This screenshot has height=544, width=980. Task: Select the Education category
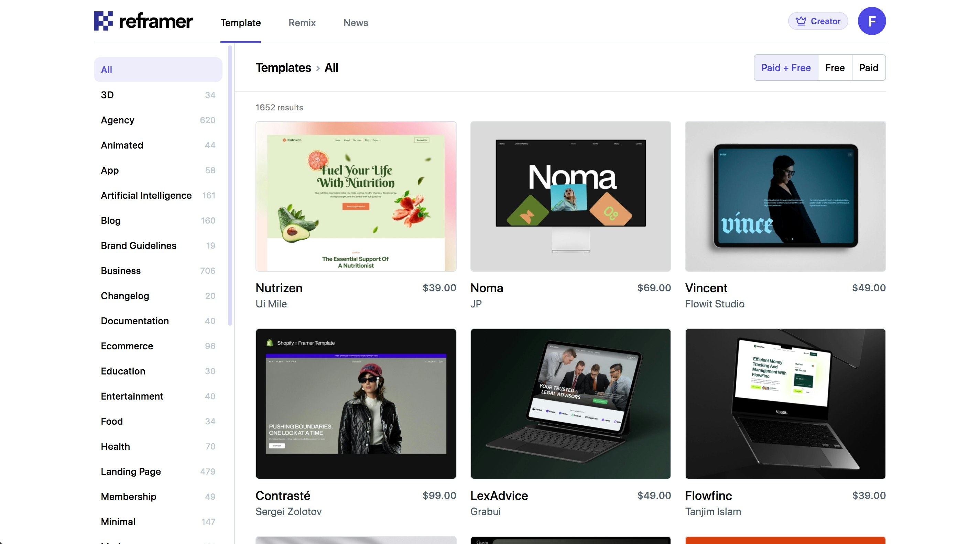[158, 371]
